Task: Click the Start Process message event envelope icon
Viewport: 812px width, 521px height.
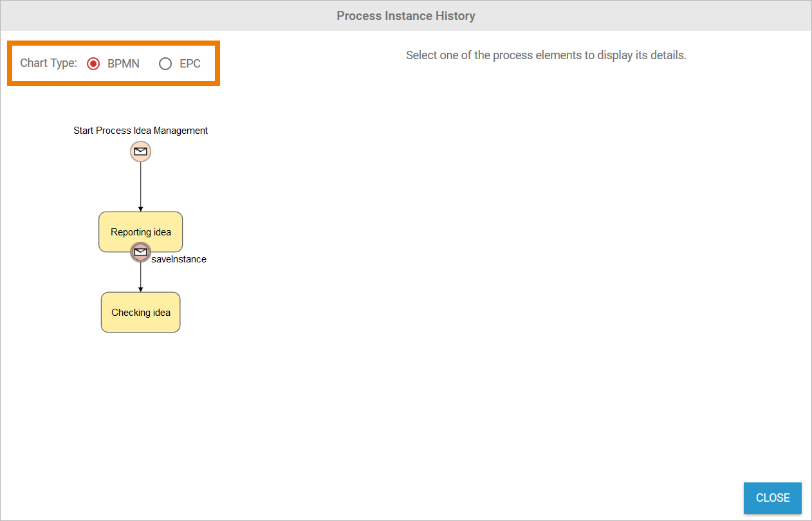Action: (140, 152)
